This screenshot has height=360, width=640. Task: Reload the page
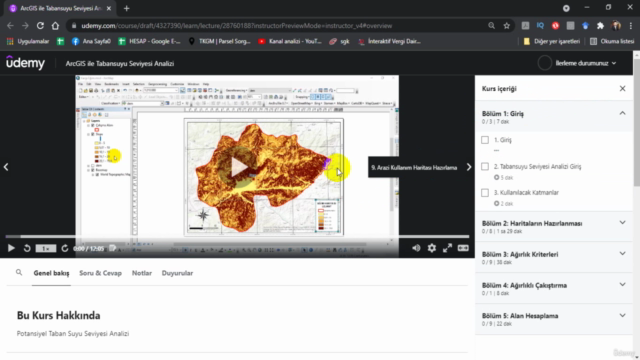coord(40,26)
